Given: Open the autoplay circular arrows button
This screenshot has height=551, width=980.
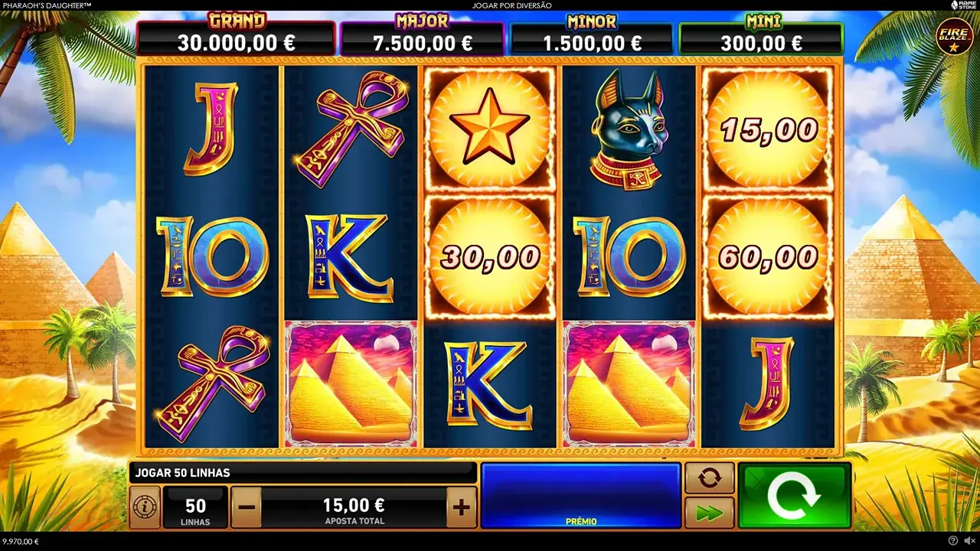Looking at the screenshot, I should click(710, 478).
